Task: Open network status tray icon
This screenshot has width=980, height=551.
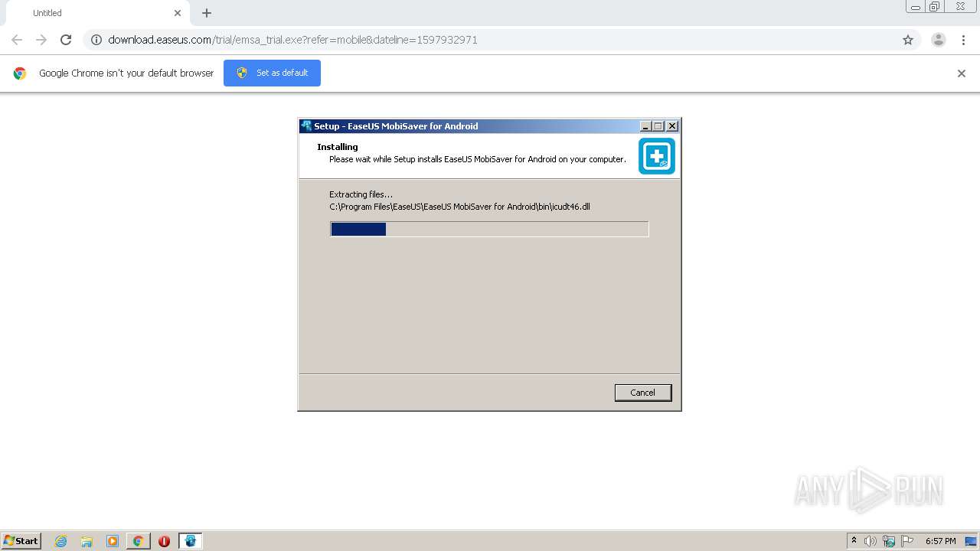Action: coord(889,541)
